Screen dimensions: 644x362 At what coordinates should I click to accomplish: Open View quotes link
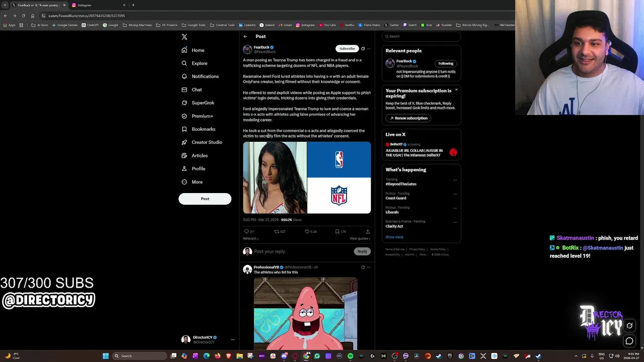[360, 238]
